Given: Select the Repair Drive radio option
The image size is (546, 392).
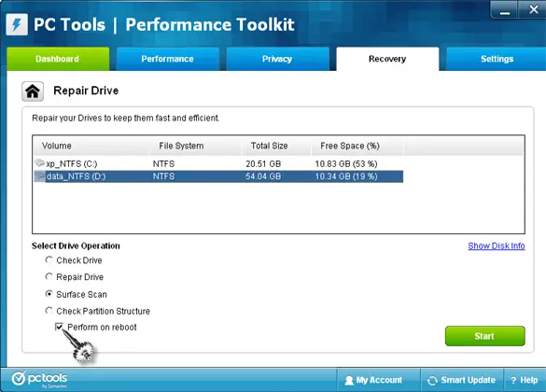Looking at the screenshot, I should (x=49, y=277).
